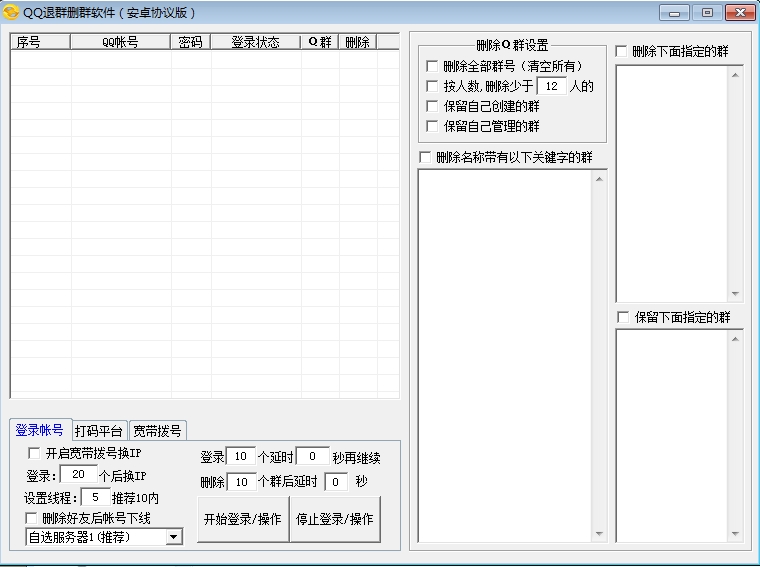Click Q群 column header
This screenshot has height=567, width=760.
tap(319, 42)
